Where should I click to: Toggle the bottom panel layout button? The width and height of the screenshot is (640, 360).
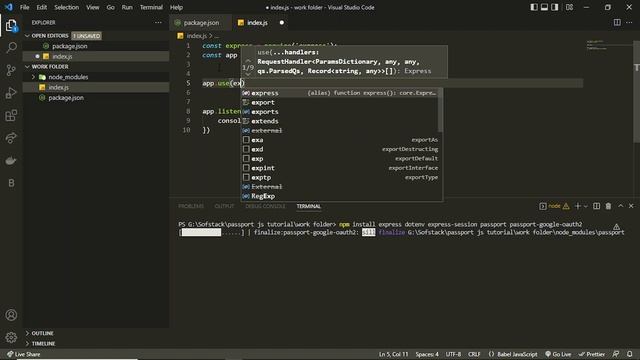[x=544, y=7]
